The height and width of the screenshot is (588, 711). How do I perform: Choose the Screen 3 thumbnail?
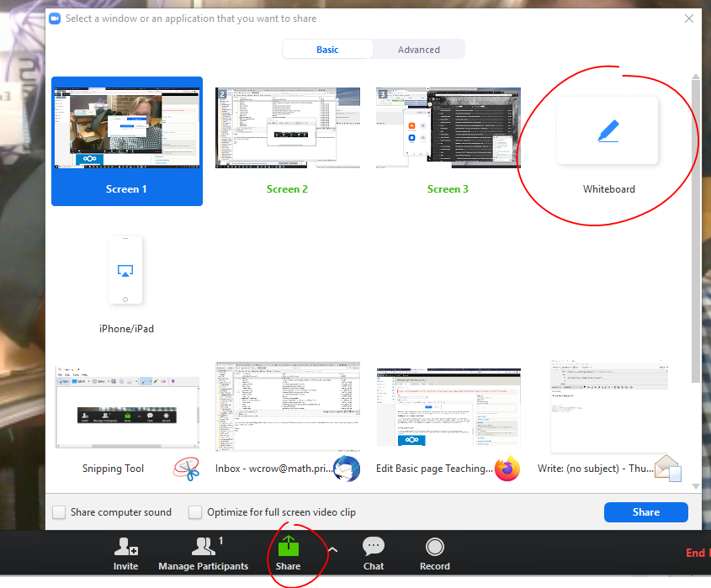tap(448, 128)
